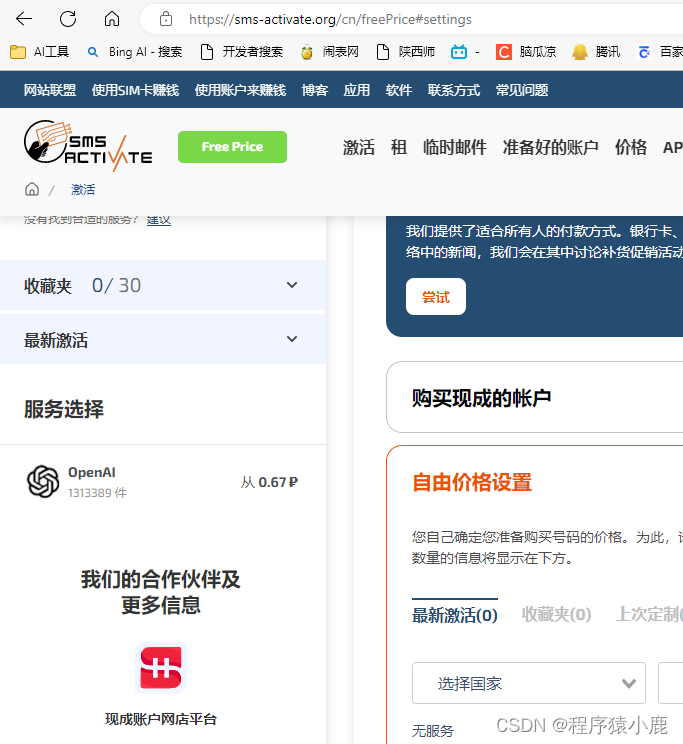Click the OpenAI price 从 0.67₽
The height and width of the screenshot is (744, 683).
pos(269,482)
